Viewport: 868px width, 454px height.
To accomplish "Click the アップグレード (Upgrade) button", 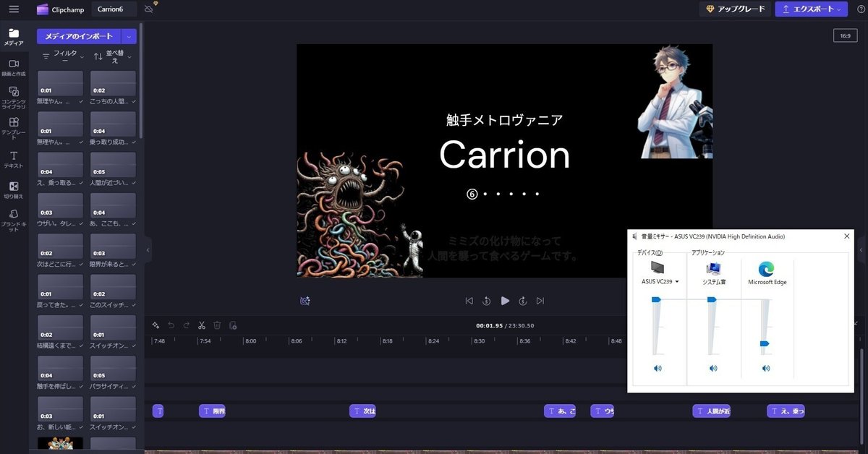I will click(736, 9).
